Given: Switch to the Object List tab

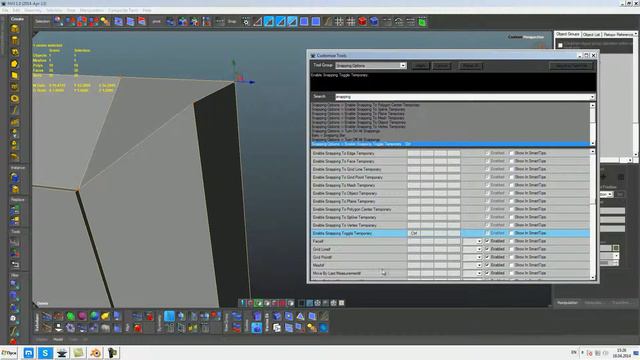Looking at the screenshot, I should [x=591, y=35].
